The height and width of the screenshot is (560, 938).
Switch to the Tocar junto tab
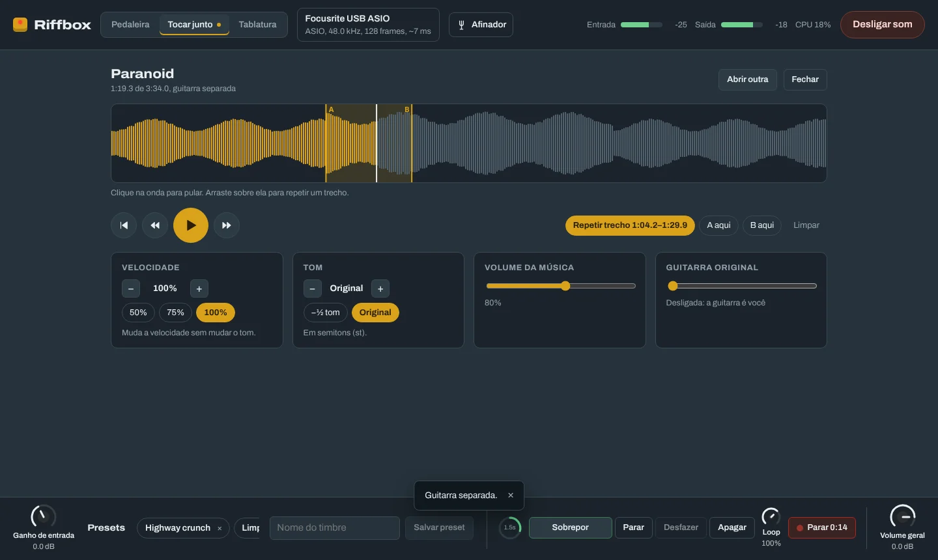[x=194, y=25]
